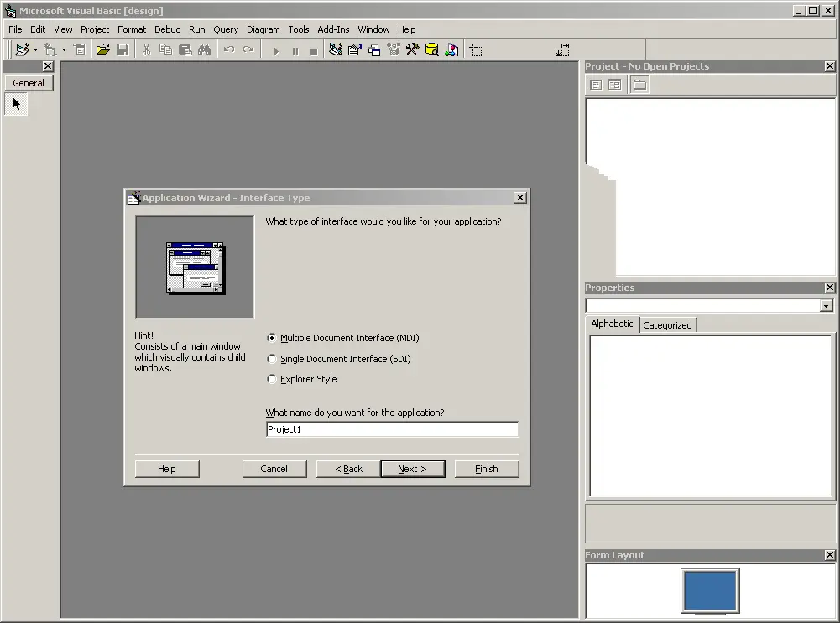Open the Project Explorer toolbar icon
Image resolution: width=840 pixels, height=623 pixels.
click(x=336, y=50)
